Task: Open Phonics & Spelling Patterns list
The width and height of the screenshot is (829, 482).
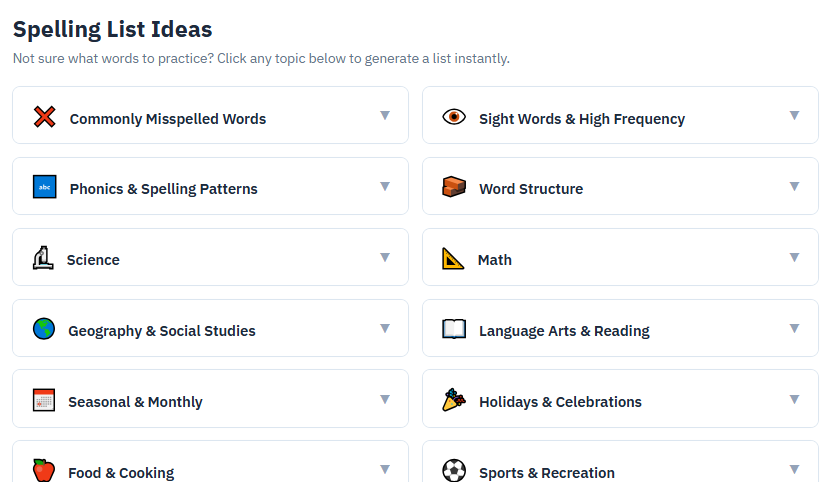Action: pyautogui.click(x=163, y=189)
